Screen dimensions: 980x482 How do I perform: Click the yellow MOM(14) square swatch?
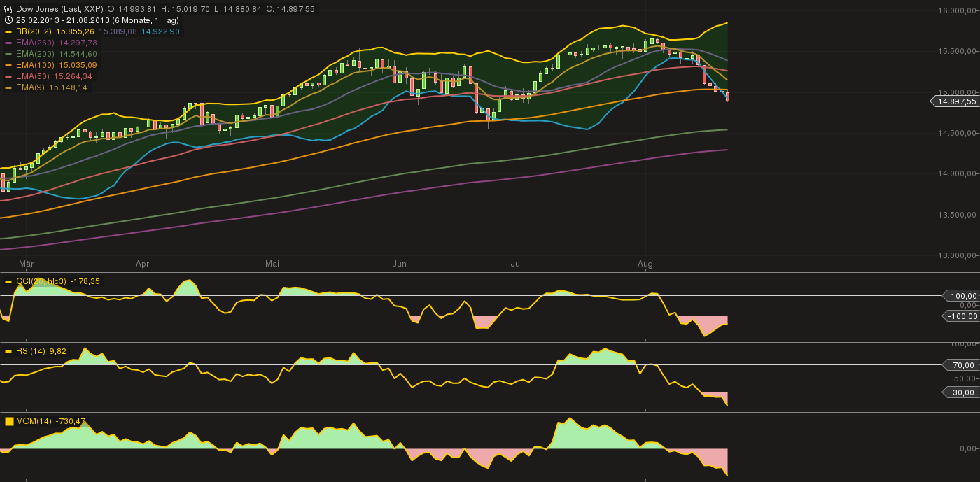(x=8, y=421)
